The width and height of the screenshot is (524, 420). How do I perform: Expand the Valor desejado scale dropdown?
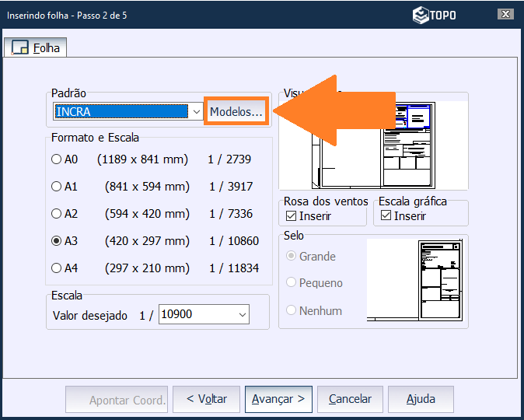click(243, 315)
